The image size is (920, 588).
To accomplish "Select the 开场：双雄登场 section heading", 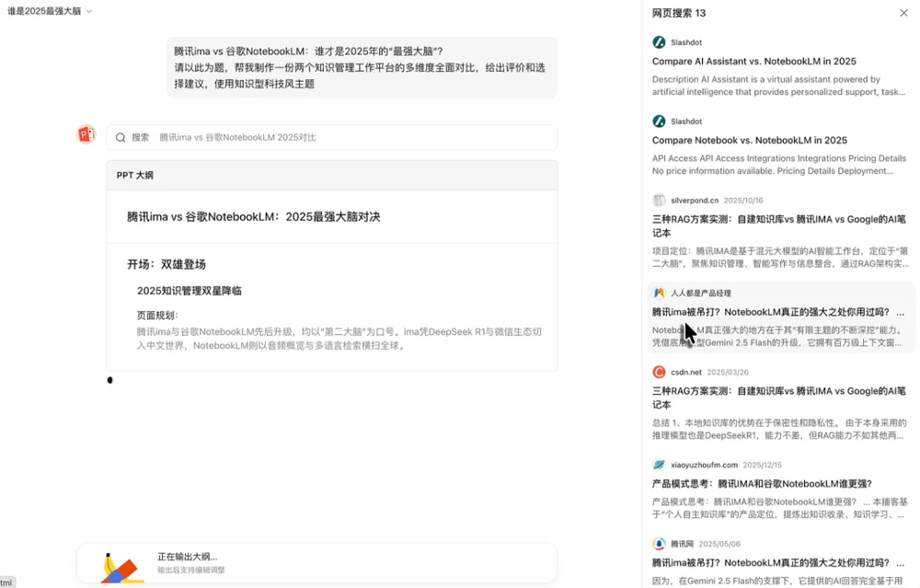I will point(166,264).
